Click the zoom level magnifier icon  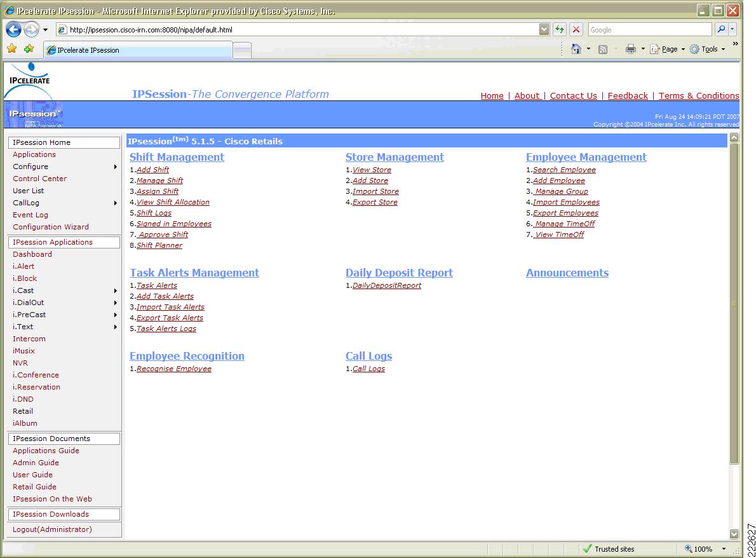pos(689,549)
